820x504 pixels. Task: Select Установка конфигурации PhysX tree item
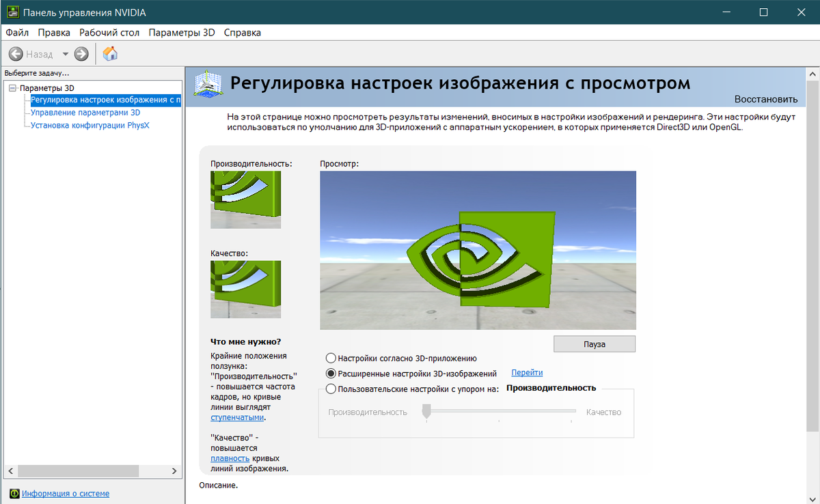click(x=90, y=125)
